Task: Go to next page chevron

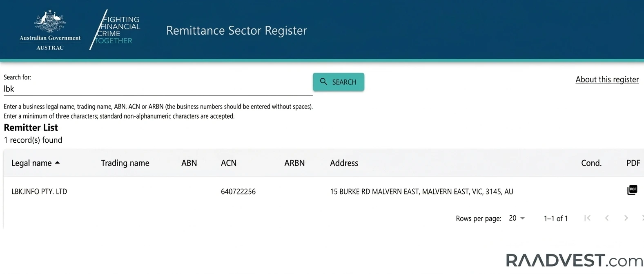Action: [626, 218]
